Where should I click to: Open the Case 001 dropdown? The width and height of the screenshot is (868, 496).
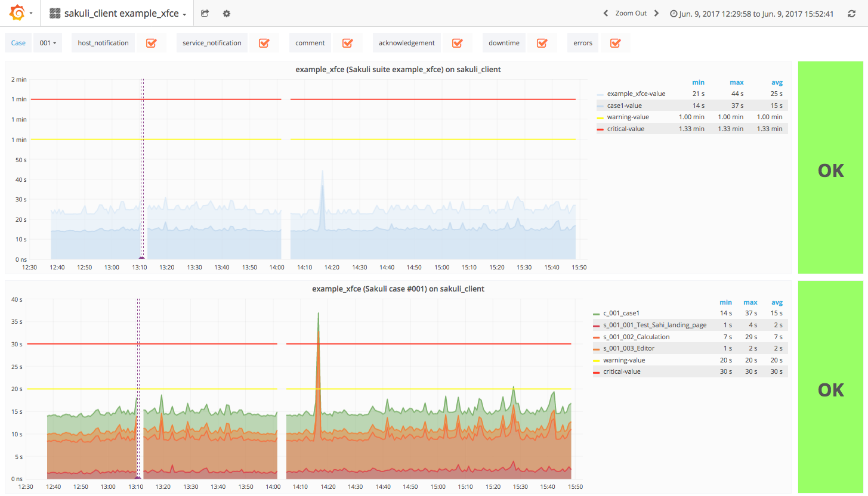click(x=48, y=43)
